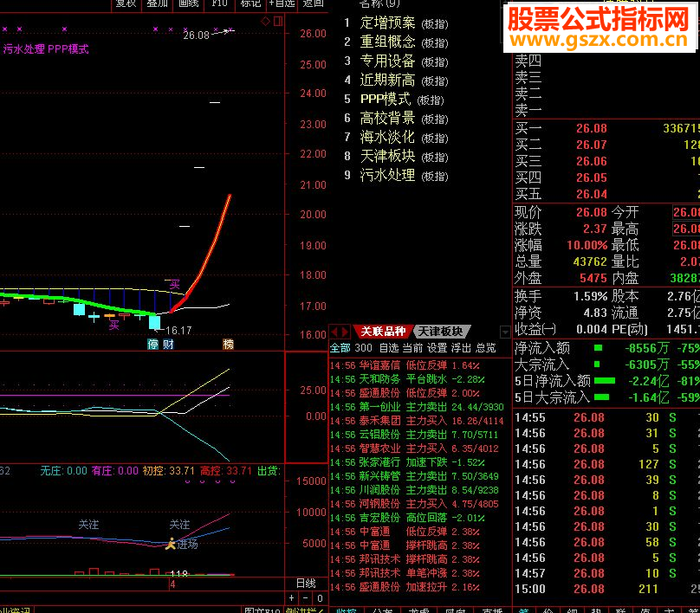Open the 重组概念 sector index

[x=404, y=42]
